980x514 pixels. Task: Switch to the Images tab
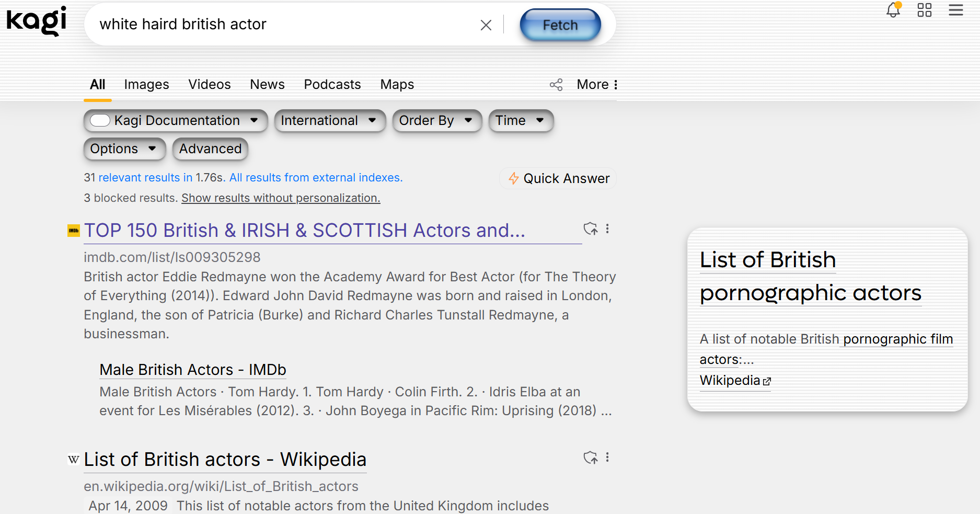(x=146, y=85)
